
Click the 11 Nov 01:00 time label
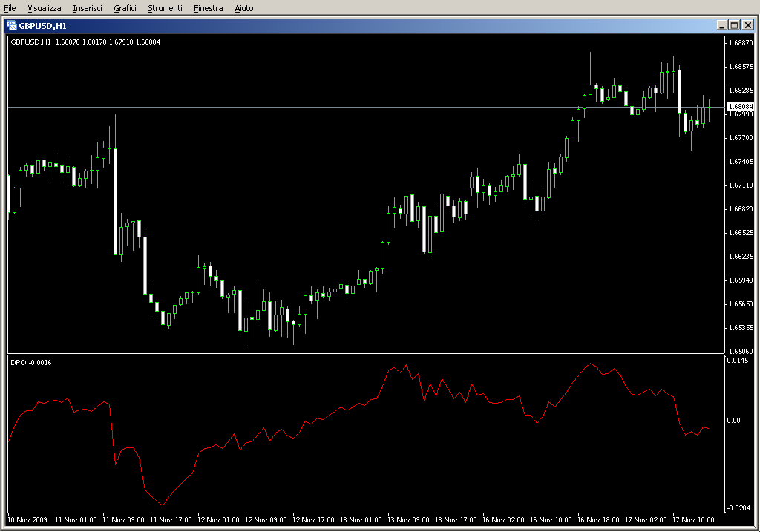point(76,520)
